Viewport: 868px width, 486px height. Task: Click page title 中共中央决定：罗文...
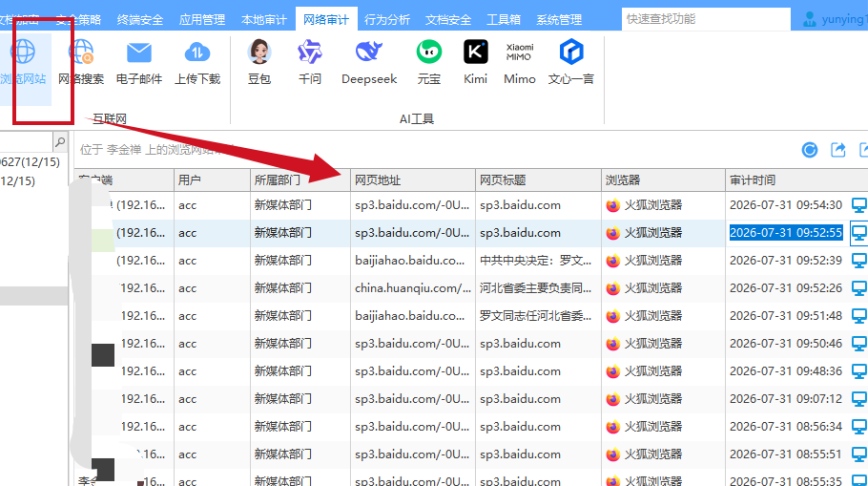pyautogui.click(x=535, y=261)
